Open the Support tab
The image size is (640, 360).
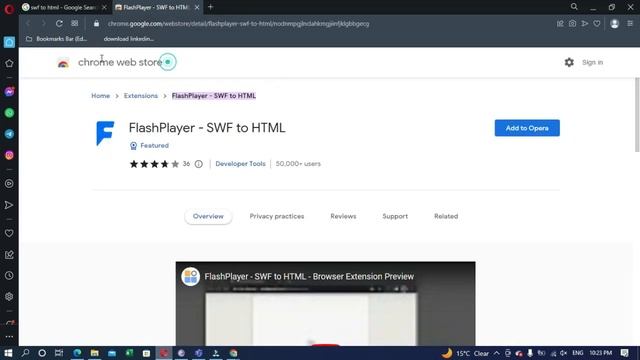click(x=395, y=216)
